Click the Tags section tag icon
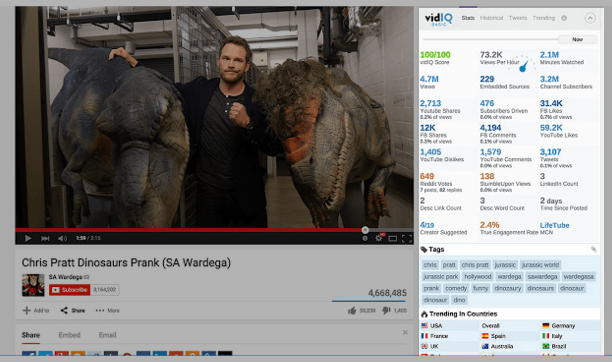Image resolution: width=612 pixels, height=362 pixels. (x=424, y=249)
